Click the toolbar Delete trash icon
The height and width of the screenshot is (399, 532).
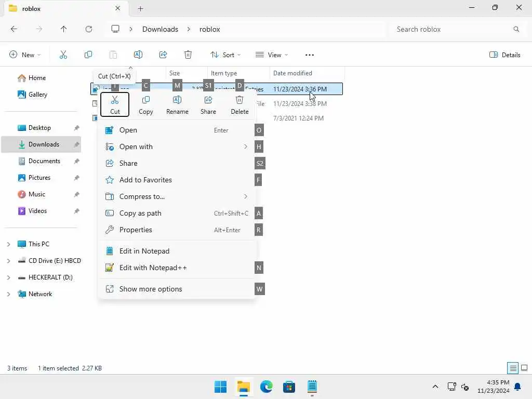click(188, 55)
